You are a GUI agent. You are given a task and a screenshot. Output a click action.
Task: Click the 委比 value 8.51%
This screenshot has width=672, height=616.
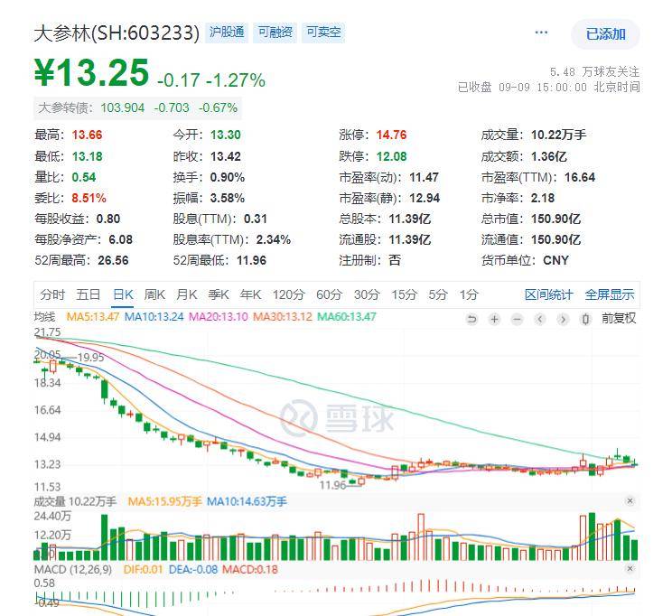coord(89,198)
